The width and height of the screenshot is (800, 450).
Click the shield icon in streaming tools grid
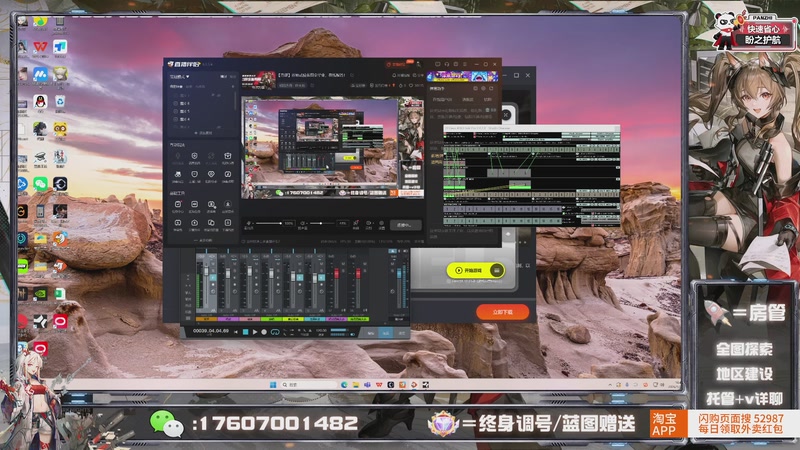tap(194, 156)
